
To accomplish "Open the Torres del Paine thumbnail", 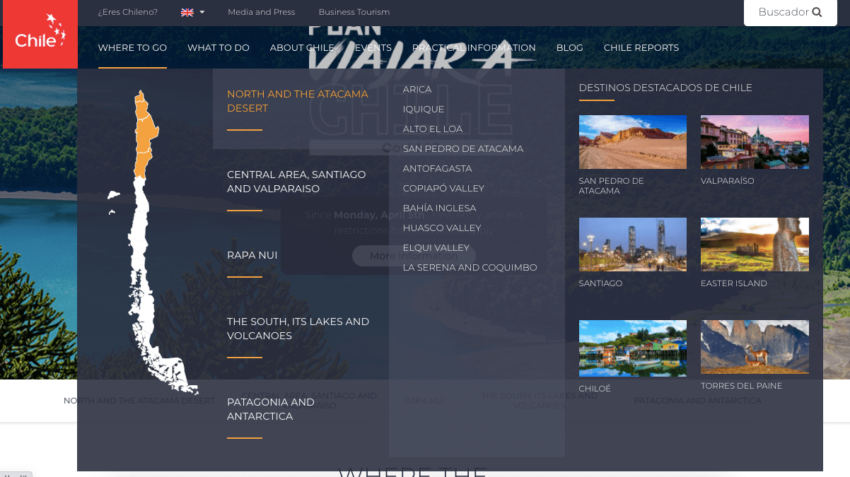I will point(754,347).
